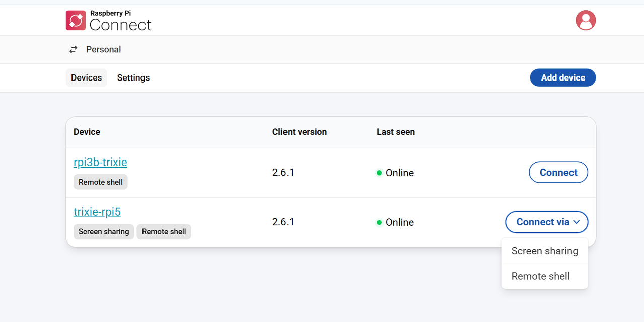Open the trixie-rpi5 device link
Image resolution: width=644 pixels, height=322 pixels.
(x=97, y=212)
